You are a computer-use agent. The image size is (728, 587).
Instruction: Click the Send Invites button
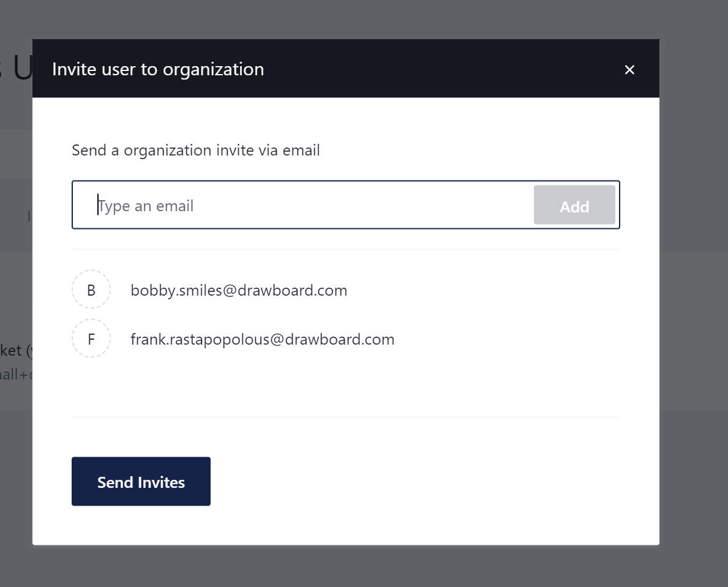[x=141, y=481]
